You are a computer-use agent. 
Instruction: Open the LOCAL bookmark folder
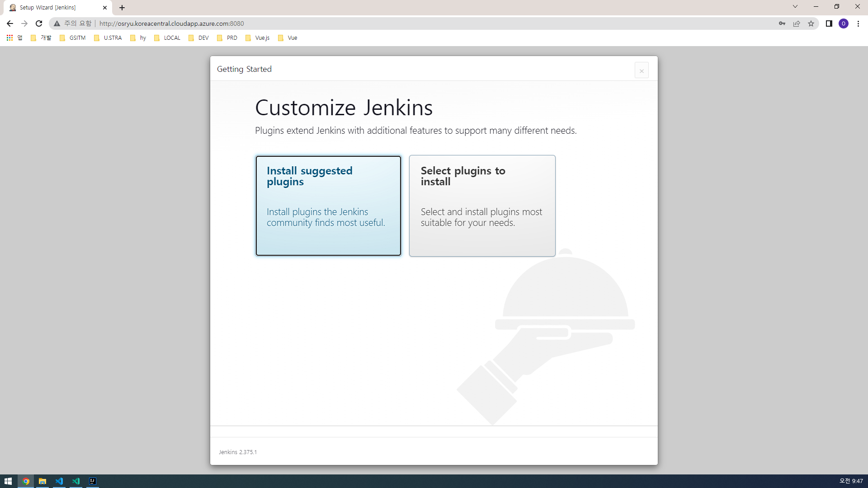click(167, 38)
